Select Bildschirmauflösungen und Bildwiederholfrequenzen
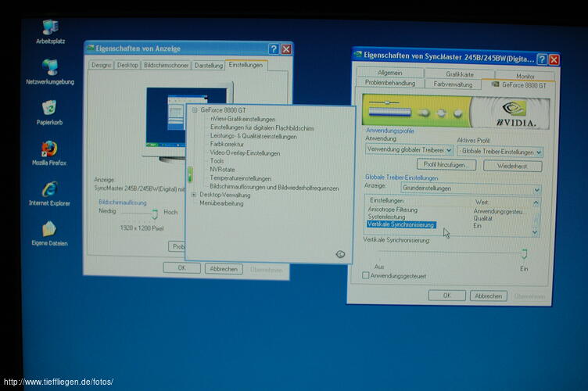Viewport: 588px width, 391px height. pyautogui.click(x=274, y=187)
